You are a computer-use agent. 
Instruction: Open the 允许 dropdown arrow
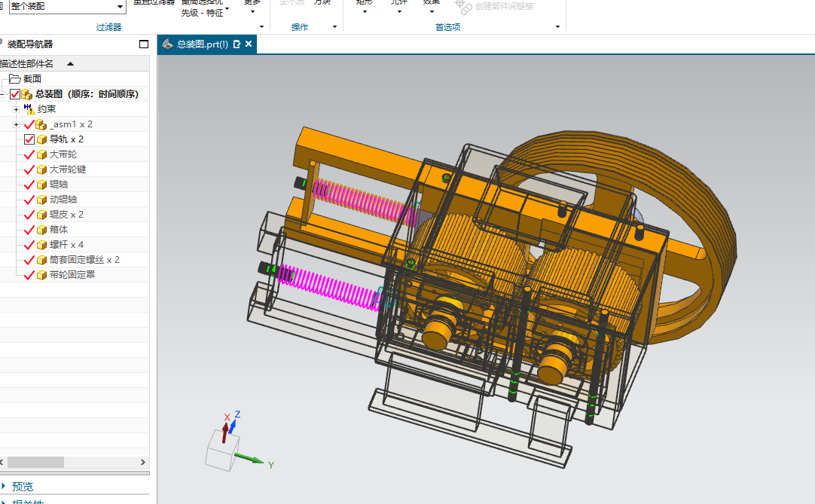coord(399,11)
